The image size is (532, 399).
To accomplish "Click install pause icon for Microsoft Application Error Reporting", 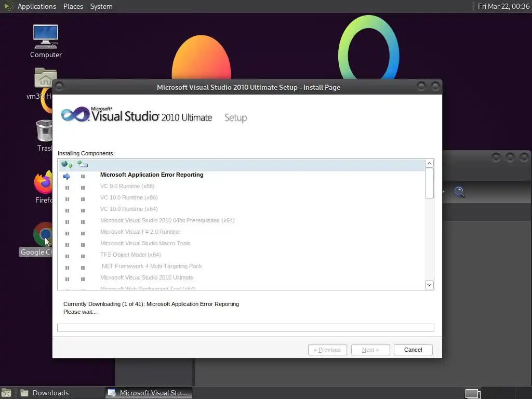I will coord(83,177).
